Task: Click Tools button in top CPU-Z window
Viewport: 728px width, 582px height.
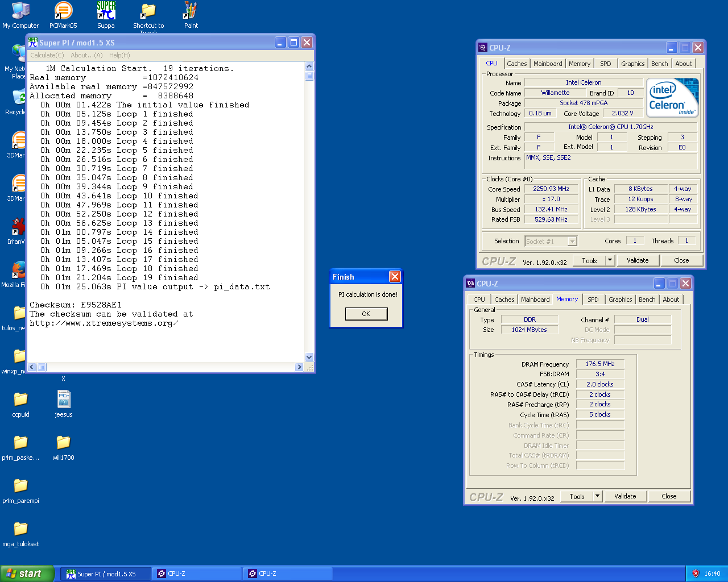Action: pos(589,260)
